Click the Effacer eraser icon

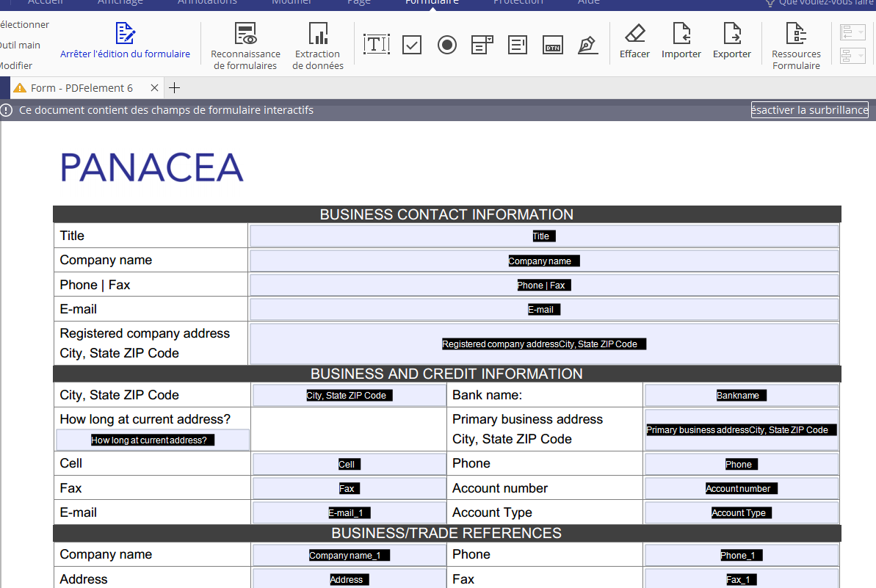click(x=634, y=33)
